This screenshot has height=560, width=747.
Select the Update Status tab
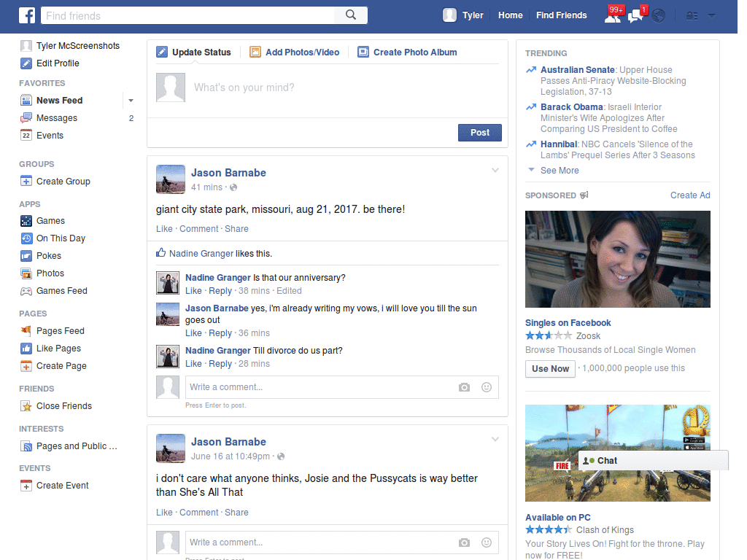point(194,52)
